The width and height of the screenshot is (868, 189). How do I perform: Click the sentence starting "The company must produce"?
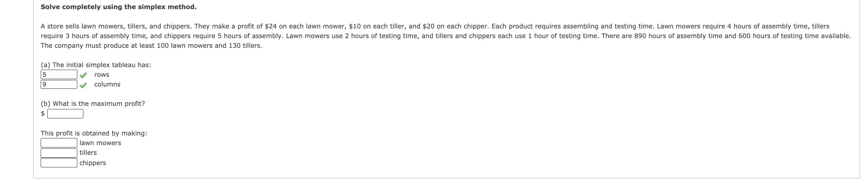coord(151,46)
